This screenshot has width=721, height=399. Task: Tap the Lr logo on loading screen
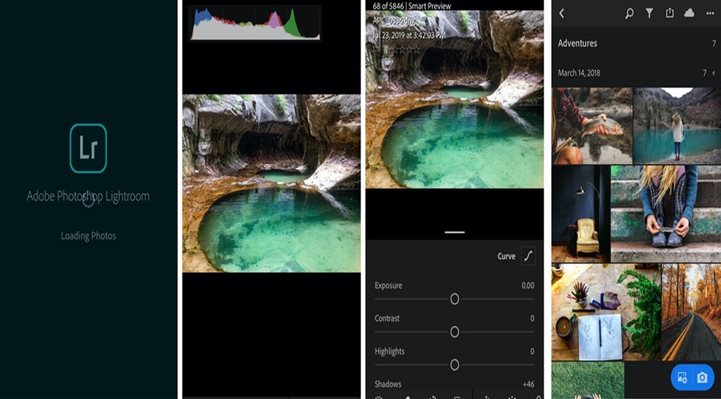point(88,148)
